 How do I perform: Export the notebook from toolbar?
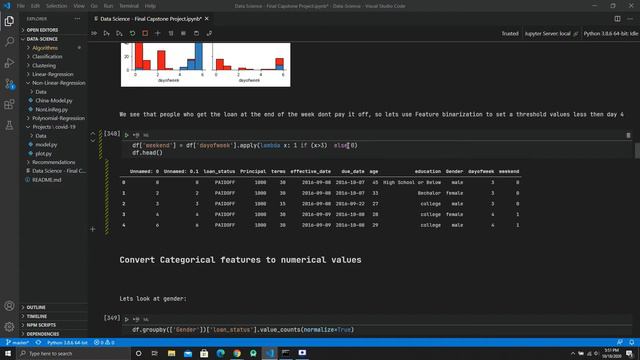(209, 33)
